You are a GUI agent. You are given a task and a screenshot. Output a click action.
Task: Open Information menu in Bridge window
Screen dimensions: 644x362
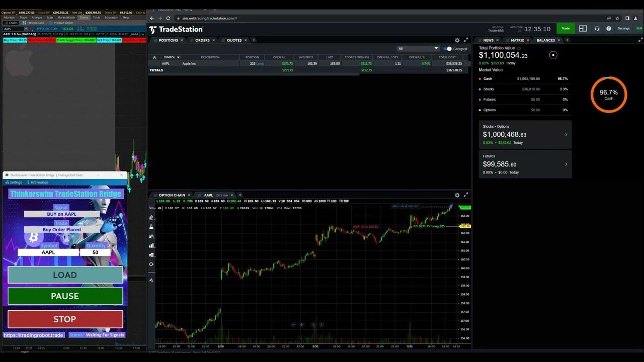click(x=38, y=183)
